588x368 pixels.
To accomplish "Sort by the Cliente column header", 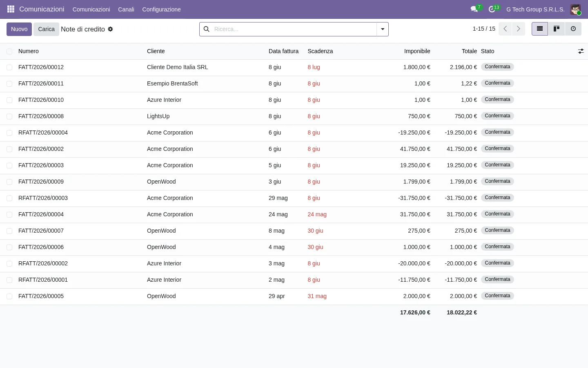I will coord(156,51).
